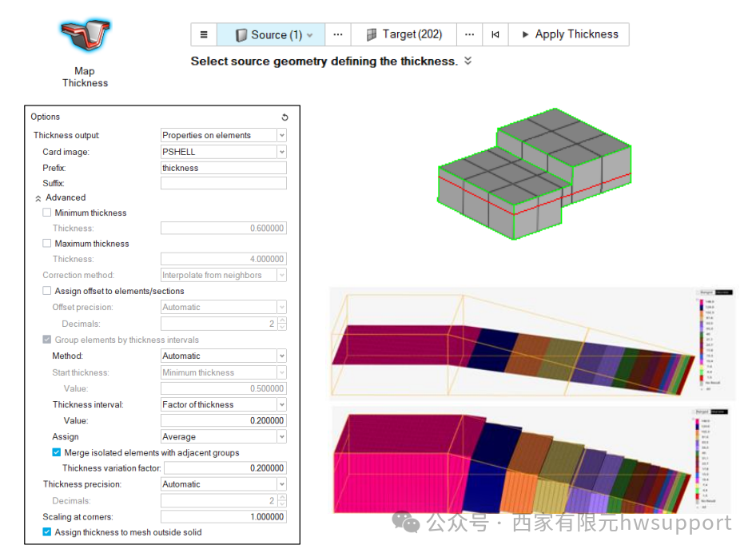Open Thickness precision dropdown
The image size is (756, 553).
pos(224,484)
